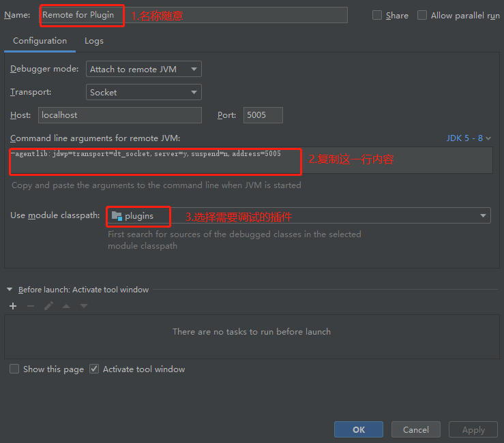Click the -agentlib command line arguments text
This screenshot has height=443, width=504.
(145, 154)
